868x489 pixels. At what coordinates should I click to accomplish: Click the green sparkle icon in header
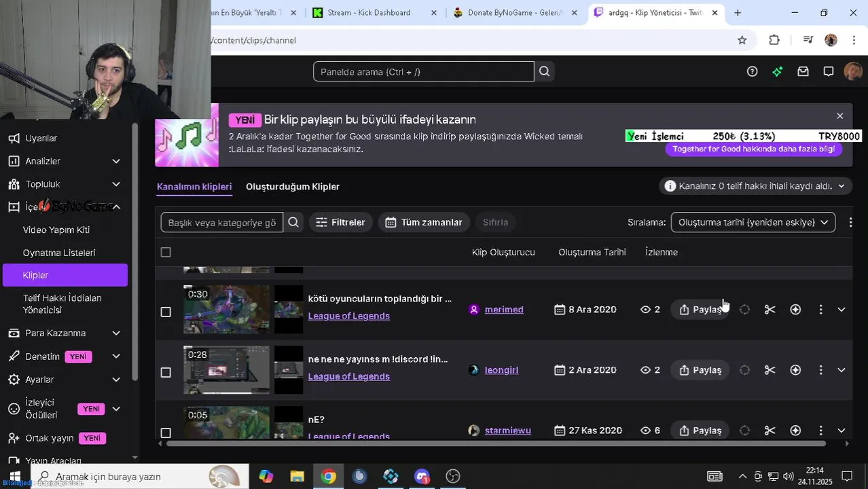pos(778,71)
